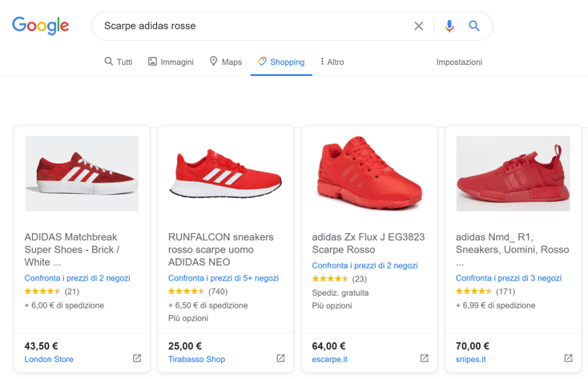Click Più opzioni under adidas Zx Flux

pos(332,305)
